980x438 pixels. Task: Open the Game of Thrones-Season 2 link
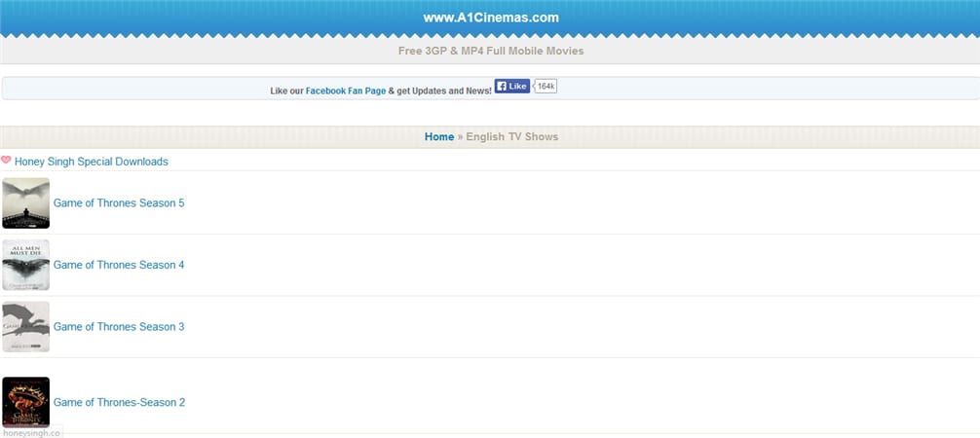pyautogui.click(x=120, y=402)
